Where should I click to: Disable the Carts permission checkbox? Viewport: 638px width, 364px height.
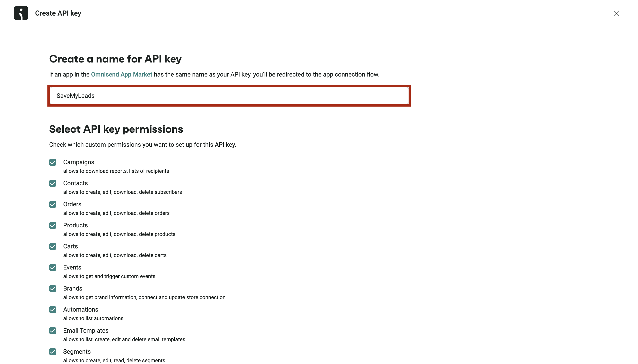(53, 246)
